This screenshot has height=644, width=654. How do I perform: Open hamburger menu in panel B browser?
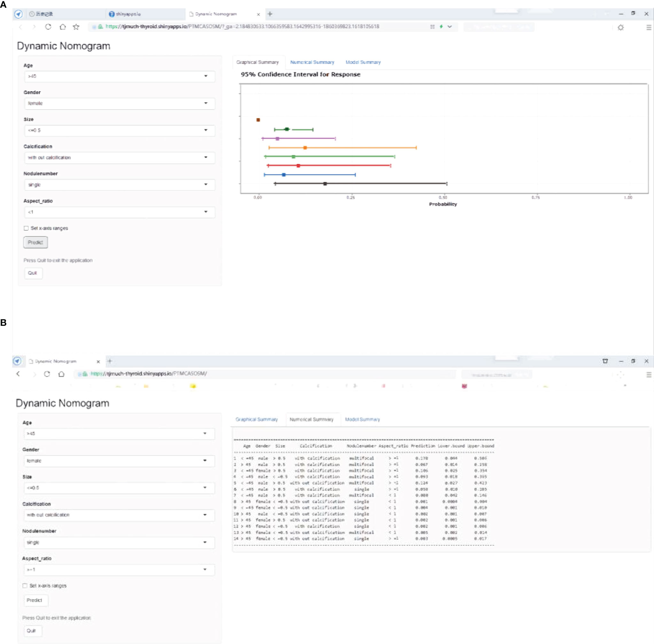pyautogui.click(x=649, y=374)
